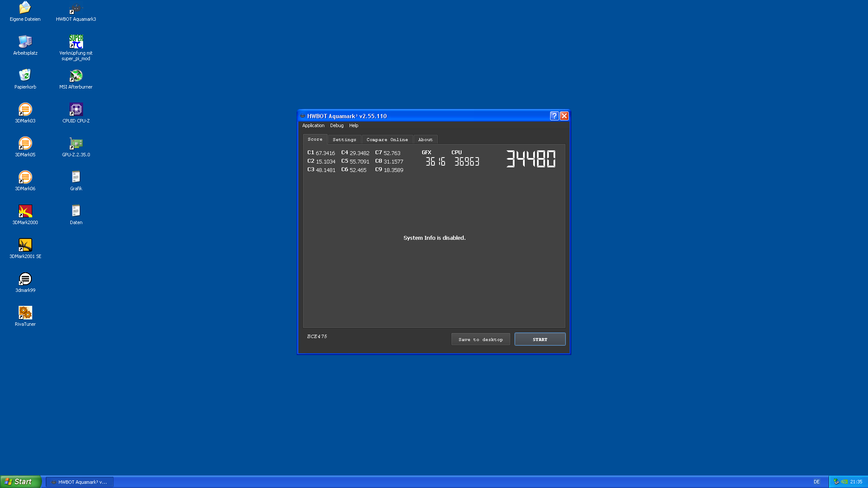Launch GPU-Z.2.35.0 shortcut
The width and height of the screenshot is (868, 488).
click(76, 147)
